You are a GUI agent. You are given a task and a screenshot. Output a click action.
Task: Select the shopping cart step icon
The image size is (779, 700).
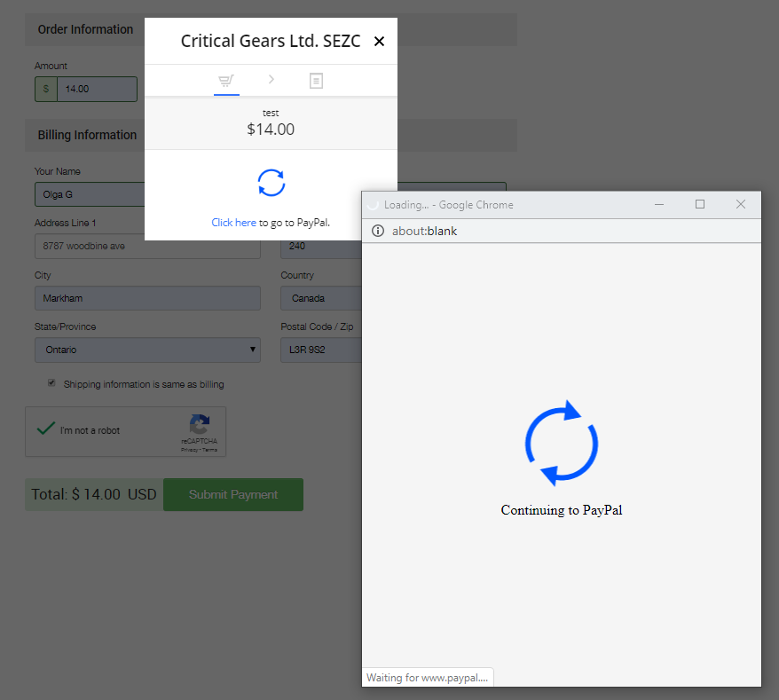click(x=226, y=81)
